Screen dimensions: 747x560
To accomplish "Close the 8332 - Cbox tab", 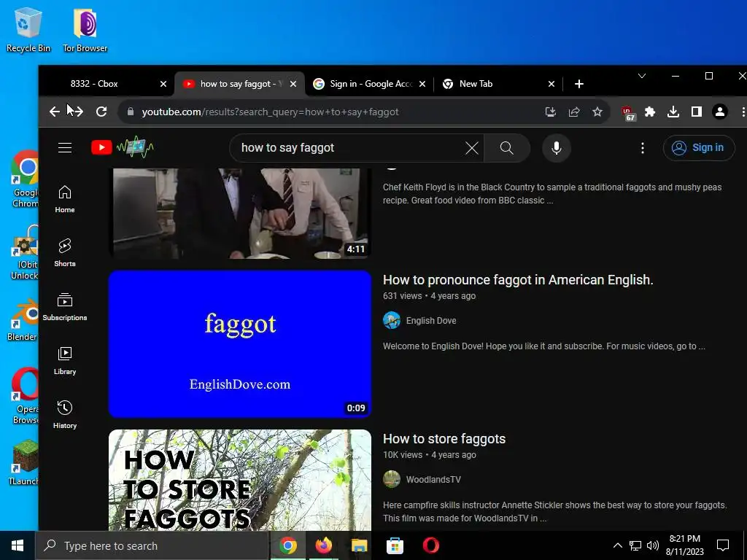I will tap(163, 84).
